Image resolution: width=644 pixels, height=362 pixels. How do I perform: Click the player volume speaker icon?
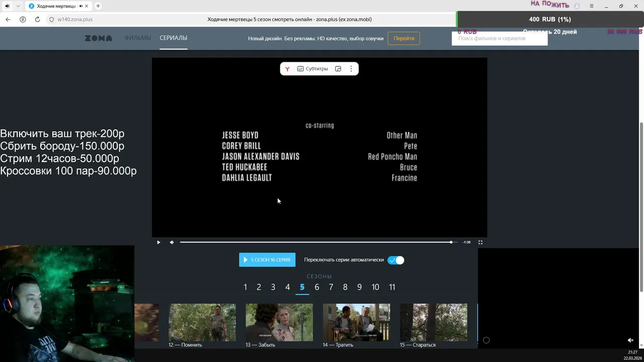click(172, 242)
